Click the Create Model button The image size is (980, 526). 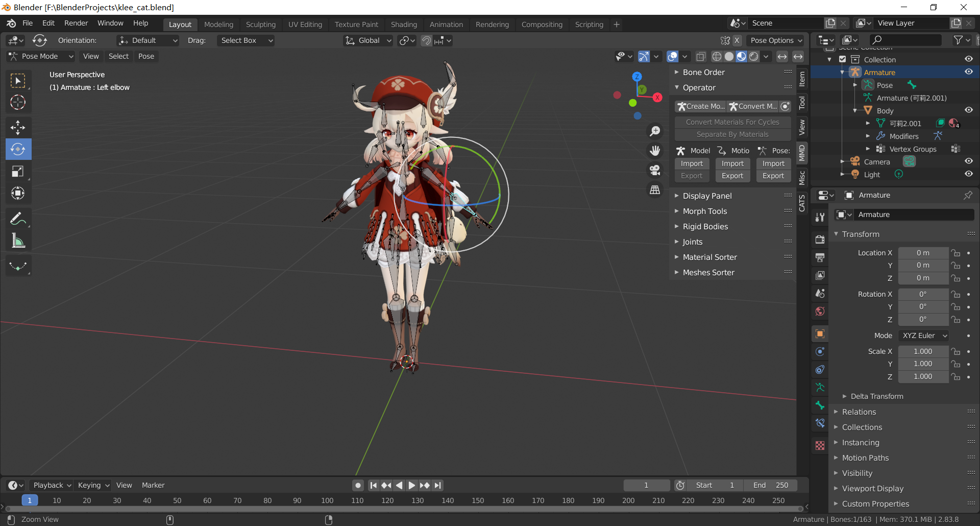(701, 106)
